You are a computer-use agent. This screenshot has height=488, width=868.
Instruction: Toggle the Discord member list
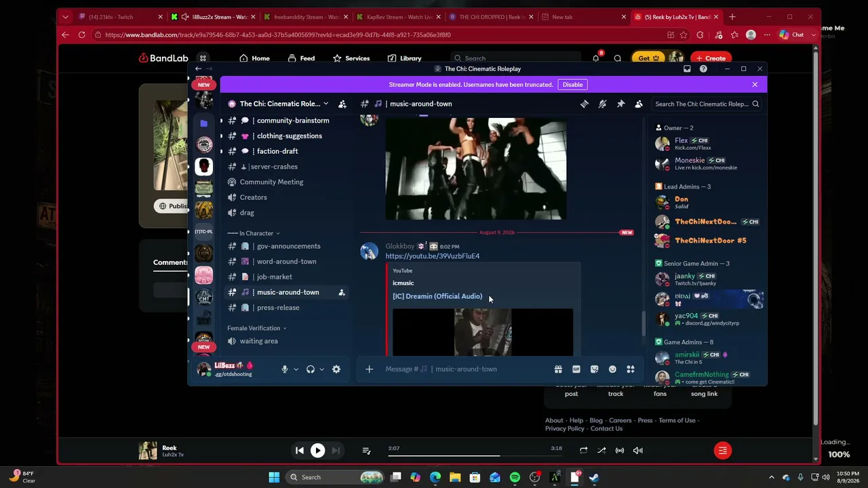click(x=639, y=104)
